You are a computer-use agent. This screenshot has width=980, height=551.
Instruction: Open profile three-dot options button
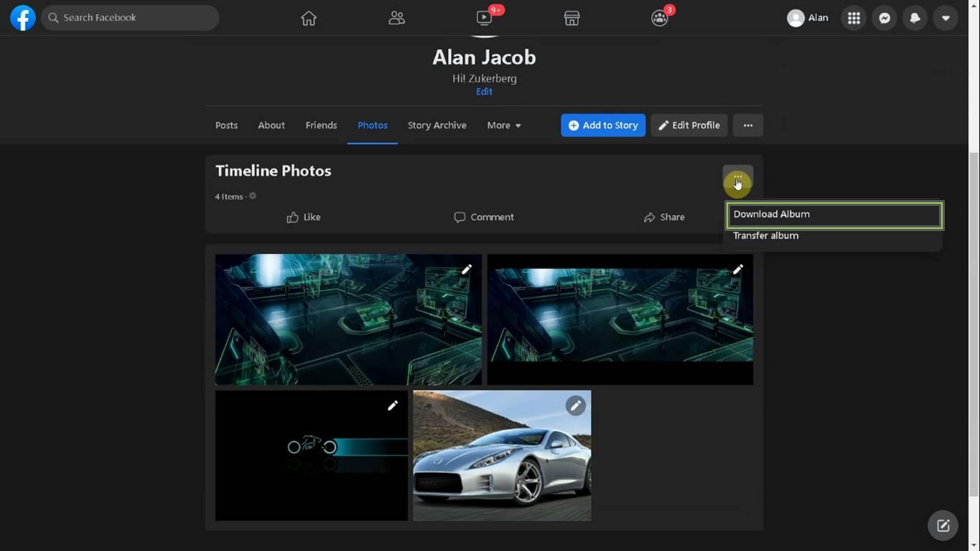tap(748, 125)
